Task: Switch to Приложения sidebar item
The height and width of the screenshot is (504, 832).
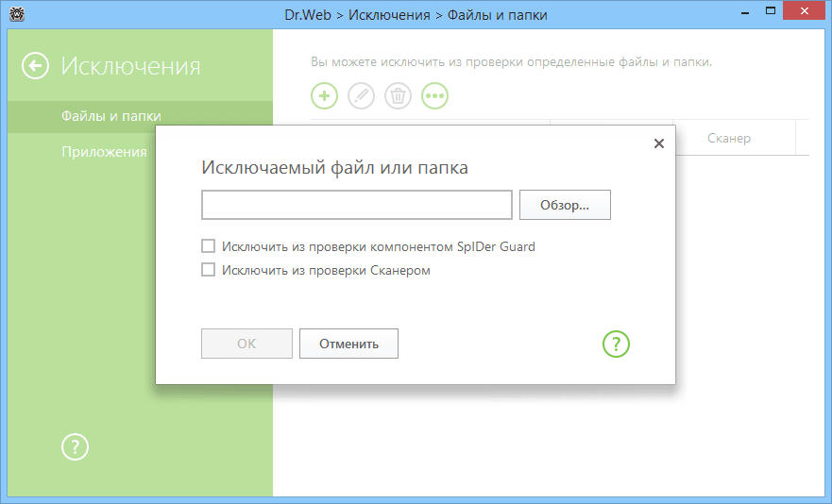Action: pyautogui.click(x=104, y=152)
